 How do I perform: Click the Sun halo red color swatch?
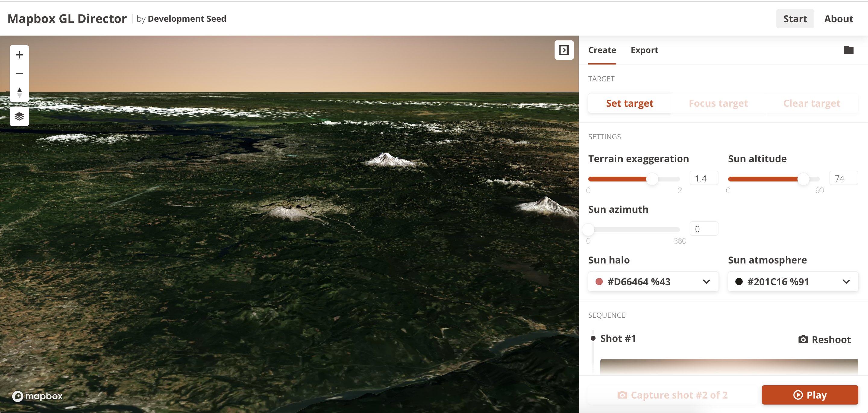click(x=599, y=282)
